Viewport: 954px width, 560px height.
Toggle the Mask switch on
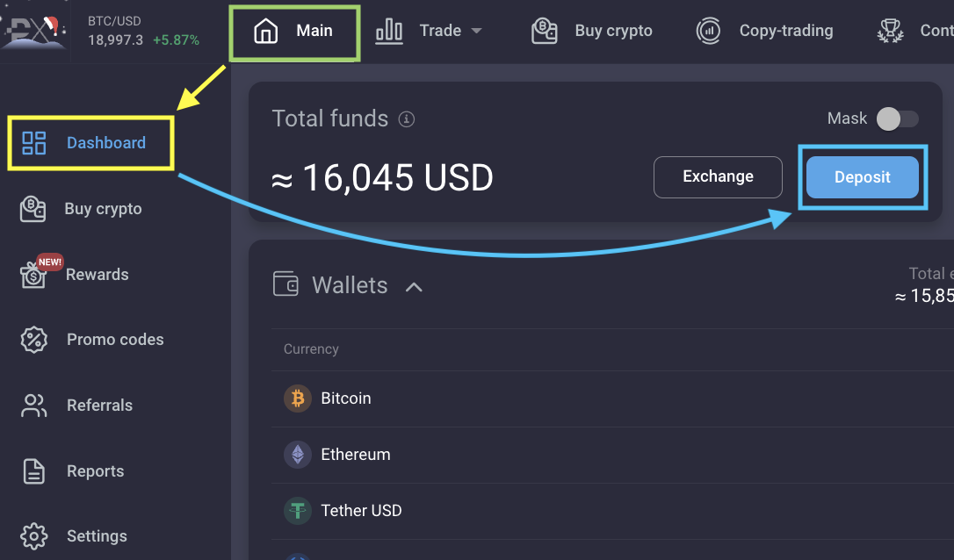point(898,118)
